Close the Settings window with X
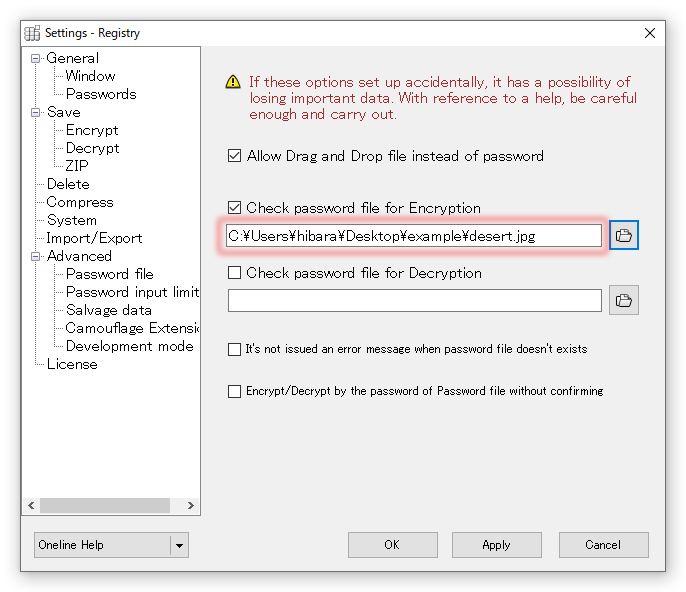The height and width of the screenshot is (592, 686). 650,33
